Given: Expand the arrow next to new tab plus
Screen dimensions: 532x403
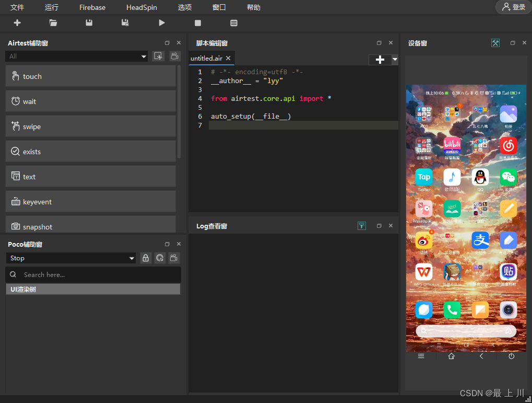Looking at the screenshot, I should 395,60.
